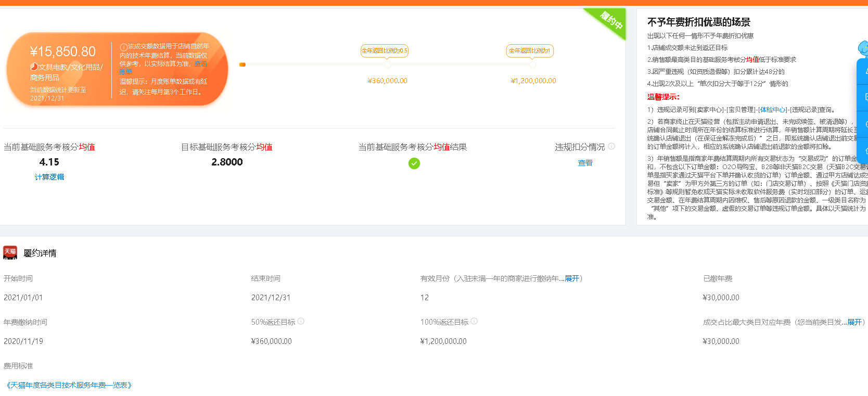
Task: Click the progress marker above ¥1,200,000.00
Action: click(533, 65)
